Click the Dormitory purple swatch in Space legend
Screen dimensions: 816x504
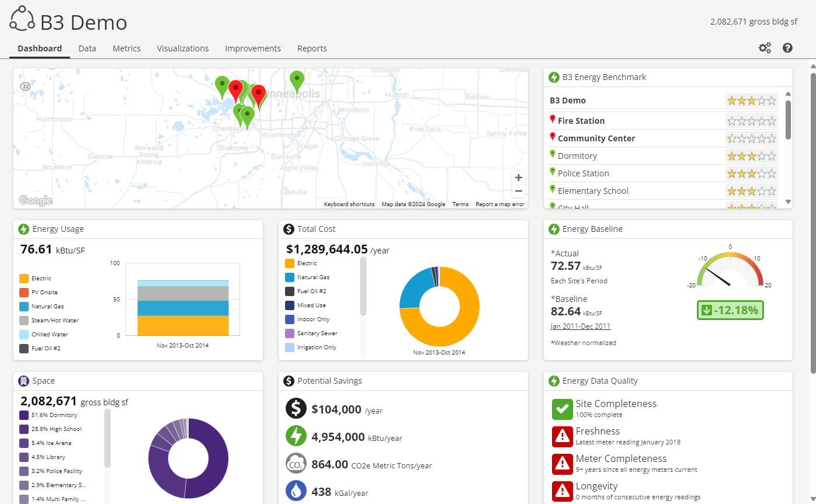[24, 415]
